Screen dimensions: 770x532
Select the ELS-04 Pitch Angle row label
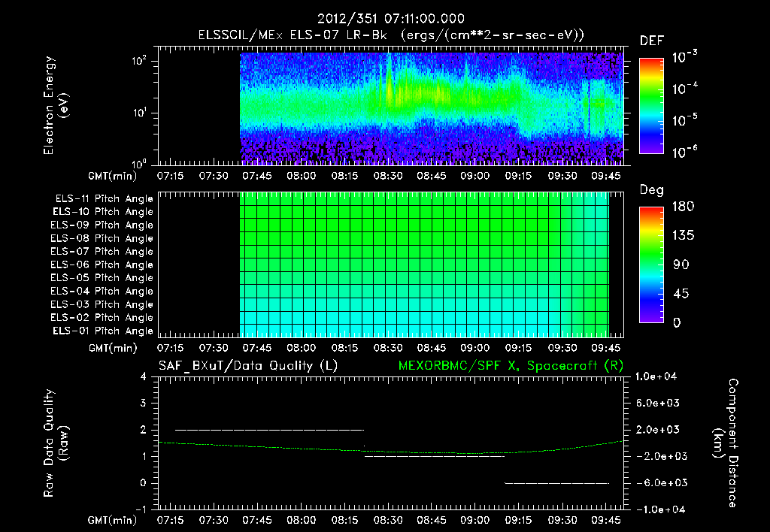102,291
